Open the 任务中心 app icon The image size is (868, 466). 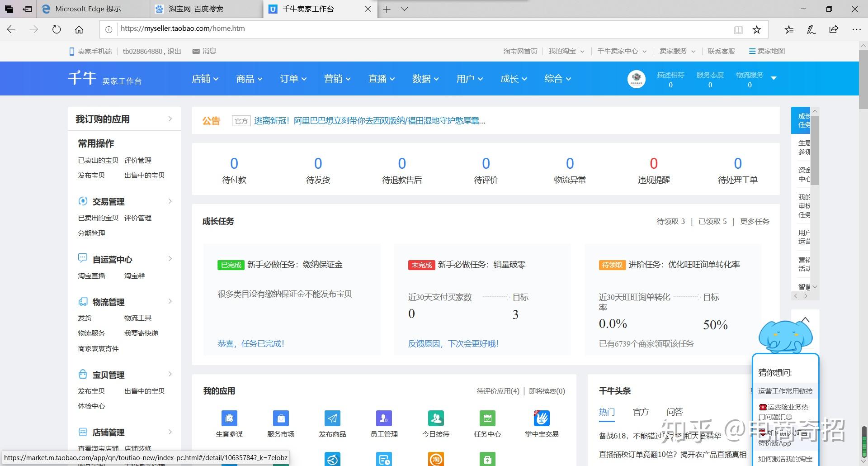(x=487, y=418)
